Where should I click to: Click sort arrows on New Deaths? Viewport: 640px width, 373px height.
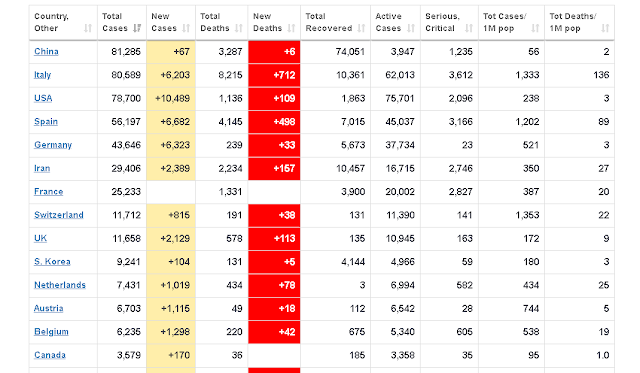291,28
